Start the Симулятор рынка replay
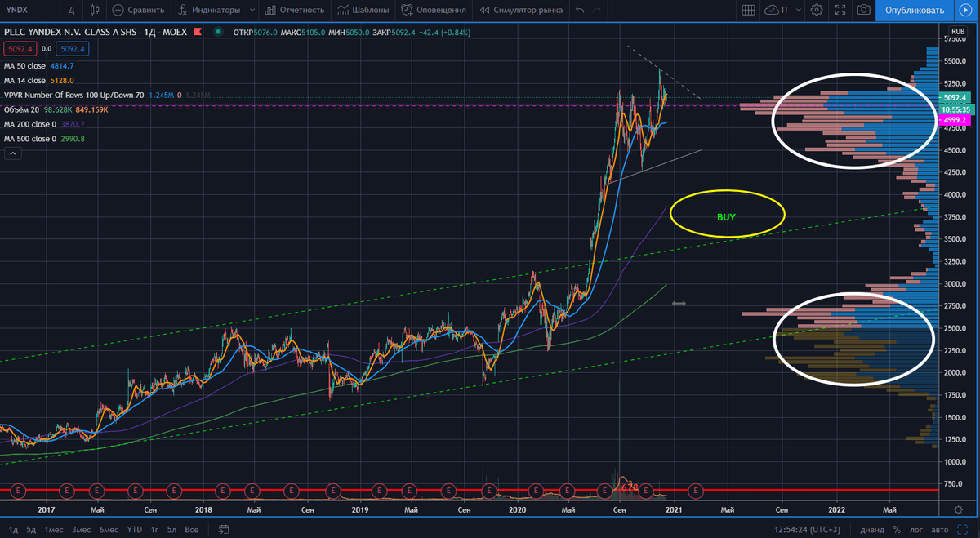The width and height of the screenshot is (980, 538). tap(523, 11)
